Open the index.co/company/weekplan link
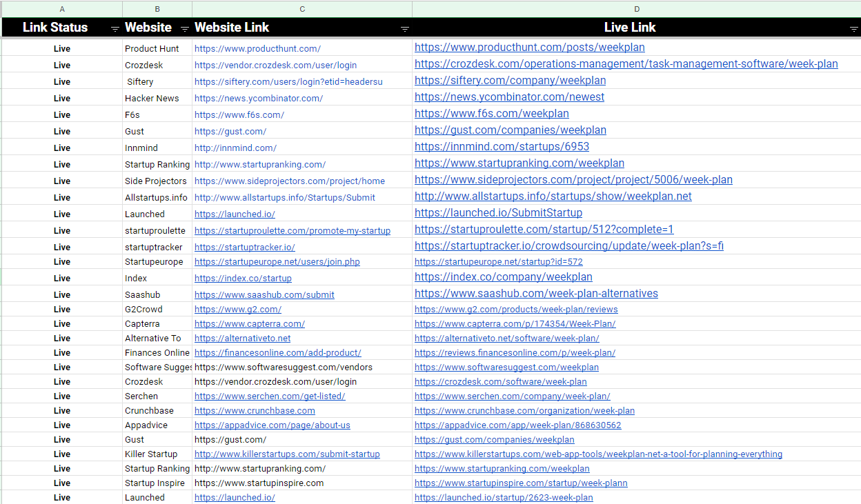The image size is (861, 504). [504, 277]
